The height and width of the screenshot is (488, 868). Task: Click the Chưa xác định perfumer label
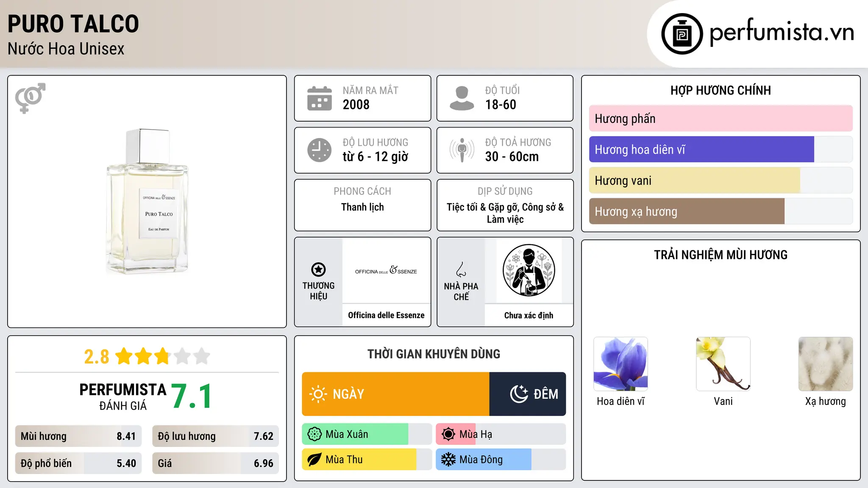click(x=529, y=315)
